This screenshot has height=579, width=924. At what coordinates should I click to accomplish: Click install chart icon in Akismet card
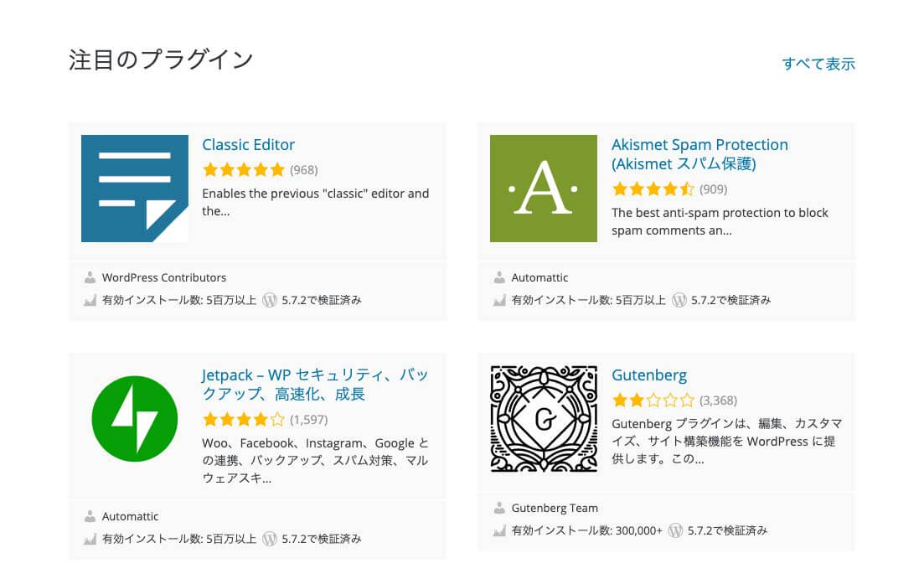[x=499, y=300]
